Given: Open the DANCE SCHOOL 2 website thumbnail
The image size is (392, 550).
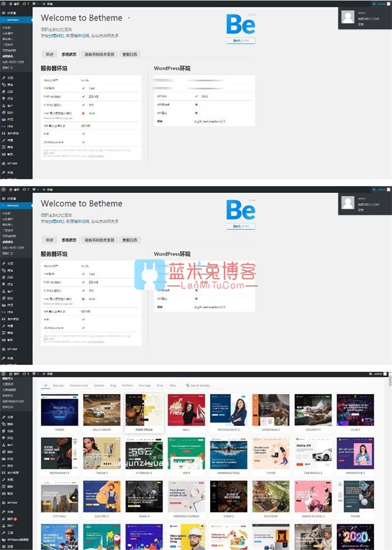Looking at the screenshot, I should coord(313,497).
